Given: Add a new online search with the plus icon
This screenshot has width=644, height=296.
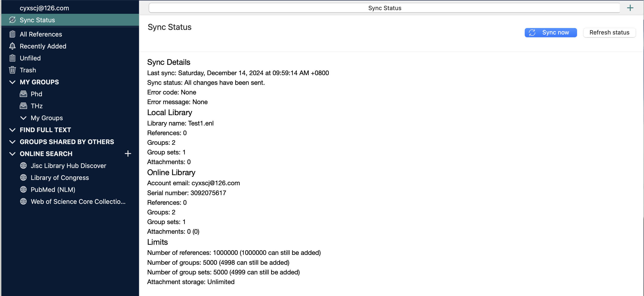Looking at the screenshot, I should pyautogui.click(x=128, y=154).
